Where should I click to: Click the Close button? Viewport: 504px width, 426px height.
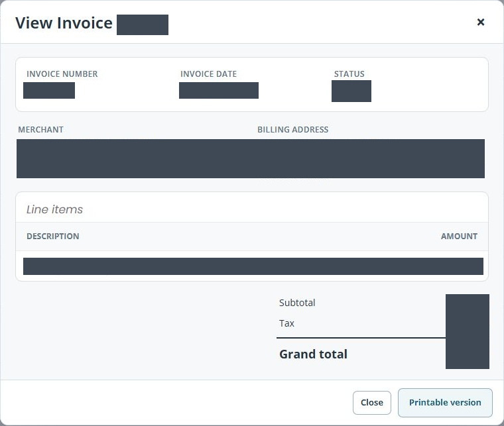(372, 403)
